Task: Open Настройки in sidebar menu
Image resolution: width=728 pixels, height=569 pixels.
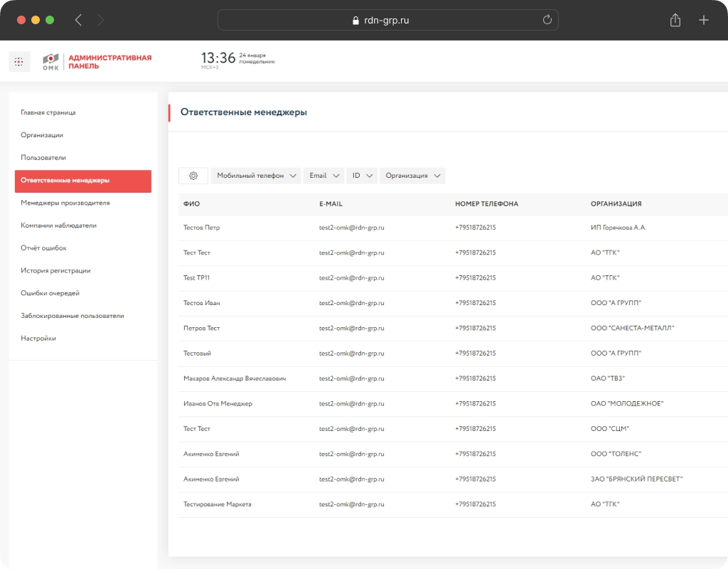Action: (x=38, y=339)
